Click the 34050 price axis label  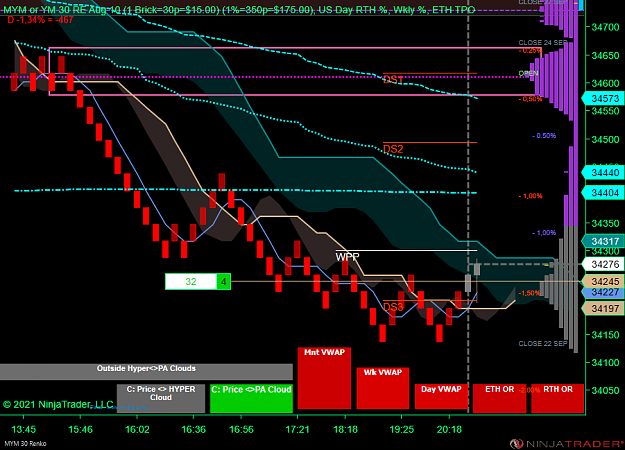605,391
